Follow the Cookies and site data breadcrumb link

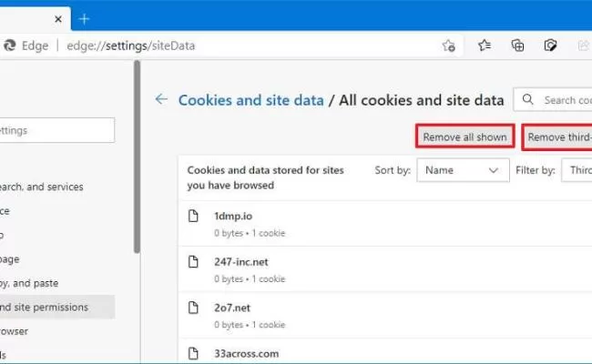tap(250, 100)
